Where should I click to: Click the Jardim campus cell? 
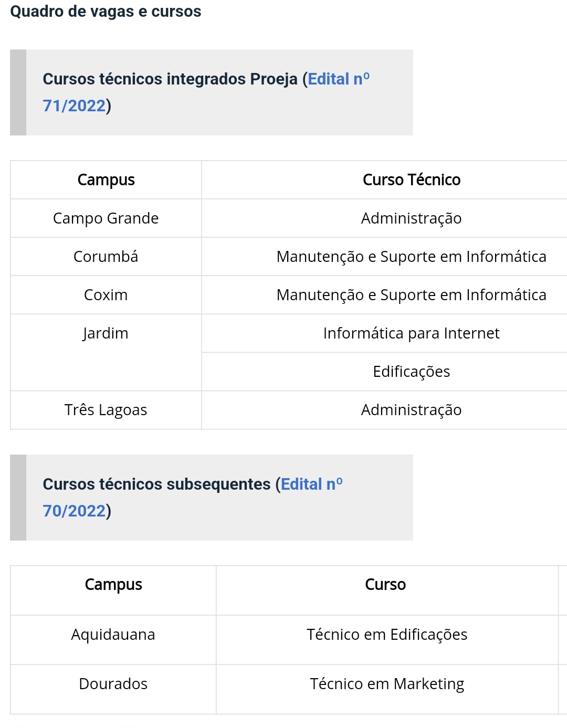pyautogui.click(x=106, y=333)
